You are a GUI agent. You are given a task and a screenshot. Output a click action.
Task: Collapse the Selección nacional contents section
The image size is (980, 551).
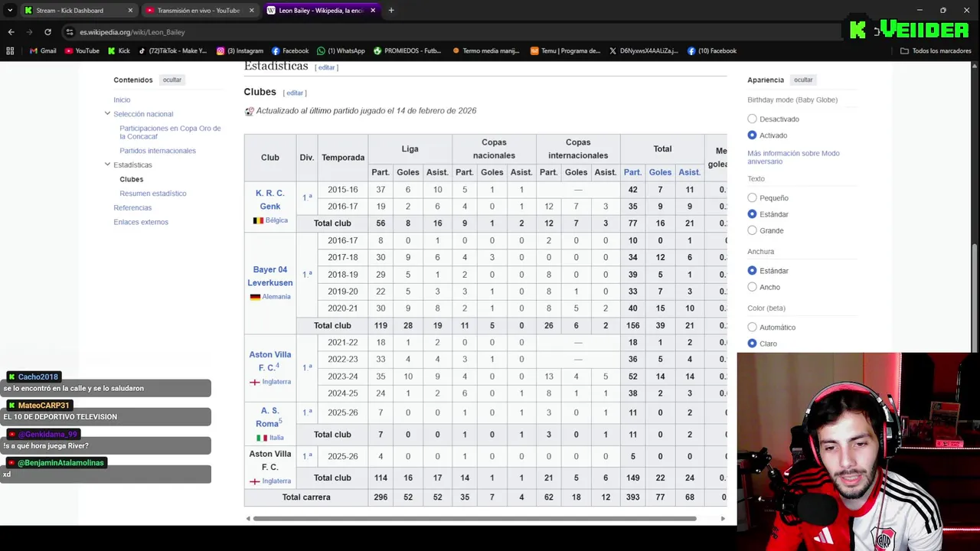[107, 113]
